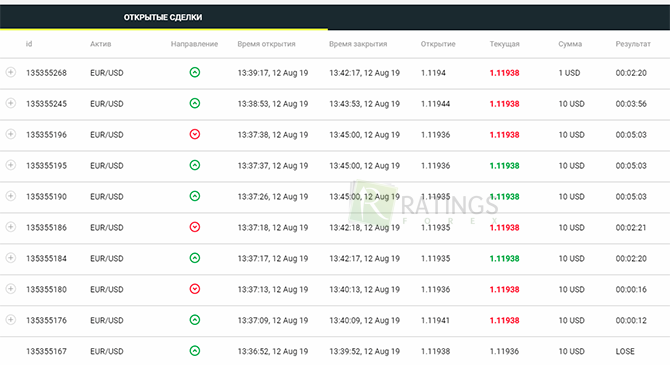Viewport: 670px width, 365px height.
Task: Click EUR/USD asset of trade 135355268
Action: pyautogui.click(x=107, y=73)
